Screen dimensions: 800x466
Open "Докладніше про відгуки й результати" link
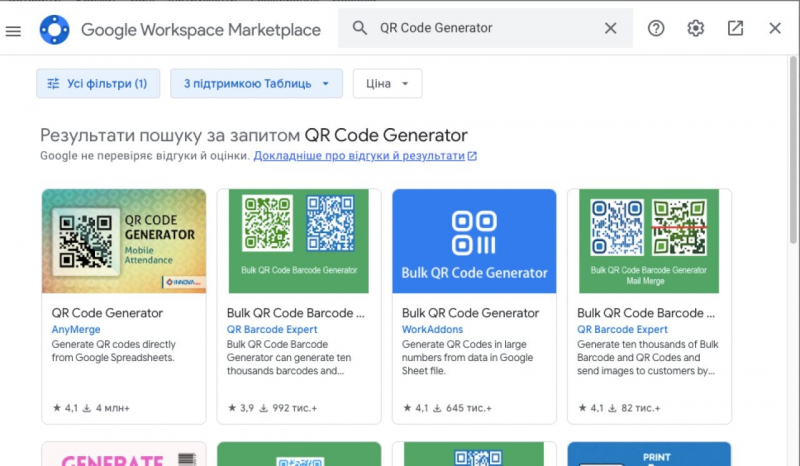[359, 156]
